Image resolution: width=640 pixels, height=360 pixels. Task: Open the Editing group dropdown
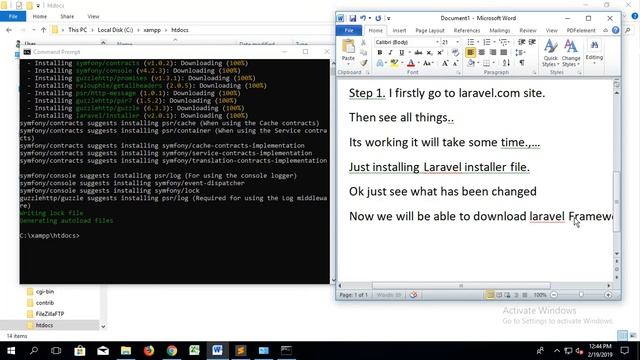594,51
